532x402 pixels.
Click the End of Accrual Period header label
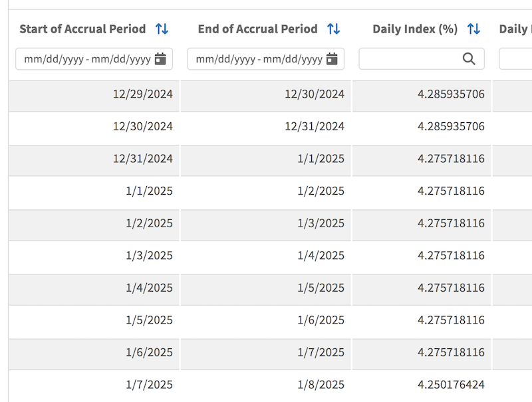(x=258, y=29)
